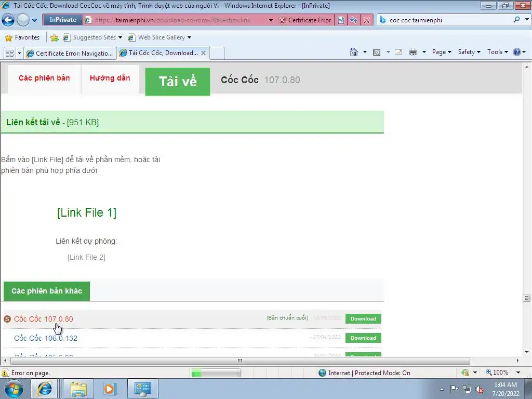The height and width of the screenshot is (399, 532).
Task: Close the Tải Cốc Cốc tab
Action: [x=203, y=53]
